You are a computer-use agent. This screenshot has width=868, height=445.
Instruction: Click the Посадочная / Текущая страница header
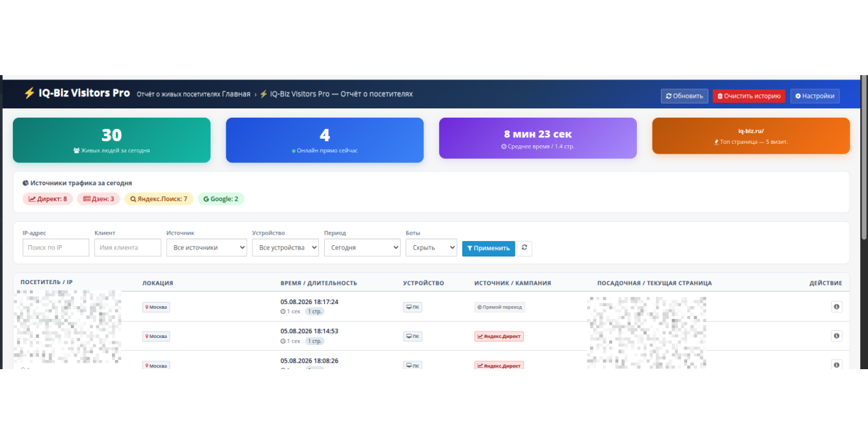655,283
